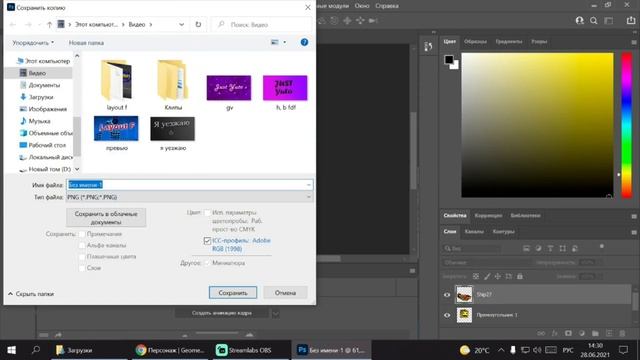The height and width of the screenshot is (360, 640).
Task: Collapse folders with Скрыть папки
Action: click(31, 294)
